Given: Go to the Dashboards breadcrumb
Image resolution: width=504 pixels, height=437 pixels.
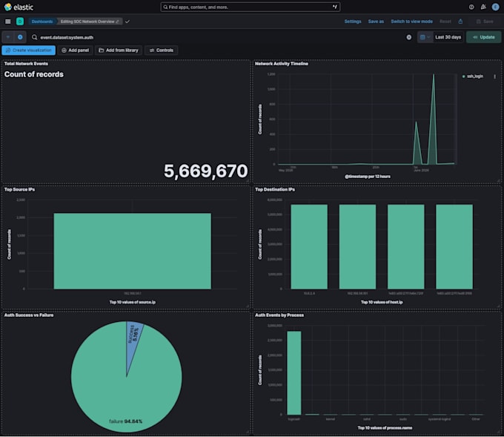Looking at the screenshot, I should 42,22.
